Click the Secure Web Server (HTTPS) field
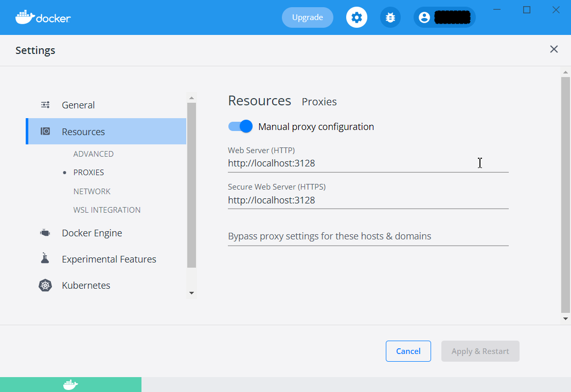This screenshot has height=392, width=571. [368, 200]
